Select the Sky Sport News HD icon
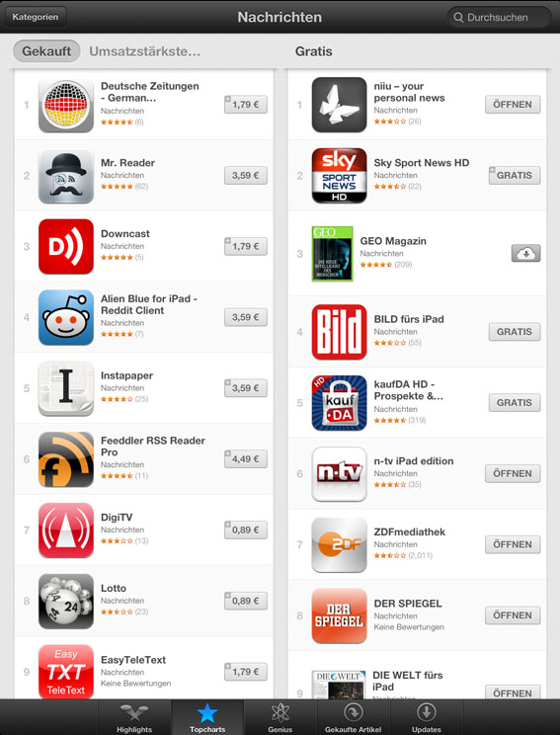Image resolution: width=560 pixels, height=735 pixels. pos(340,176)
